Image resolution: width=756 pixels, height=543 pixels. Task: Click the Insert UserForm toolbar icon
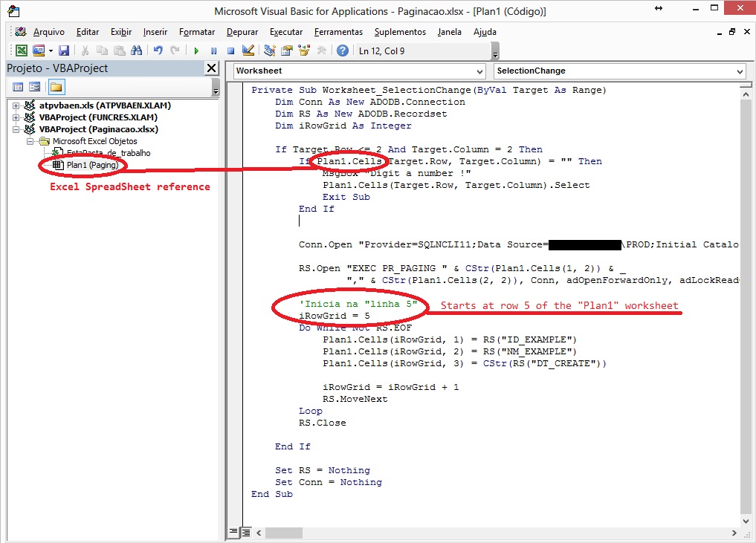point(39,51)
